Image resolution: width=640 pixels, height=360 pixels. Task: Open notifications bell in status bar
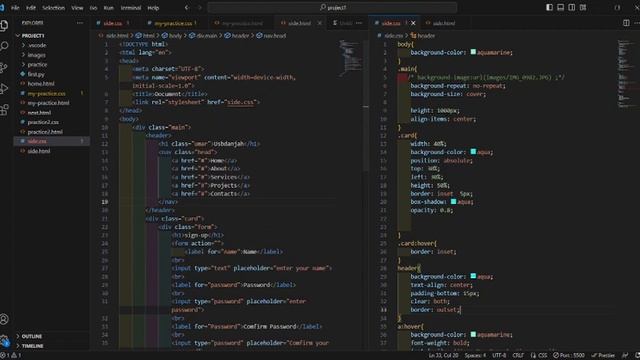637,356
